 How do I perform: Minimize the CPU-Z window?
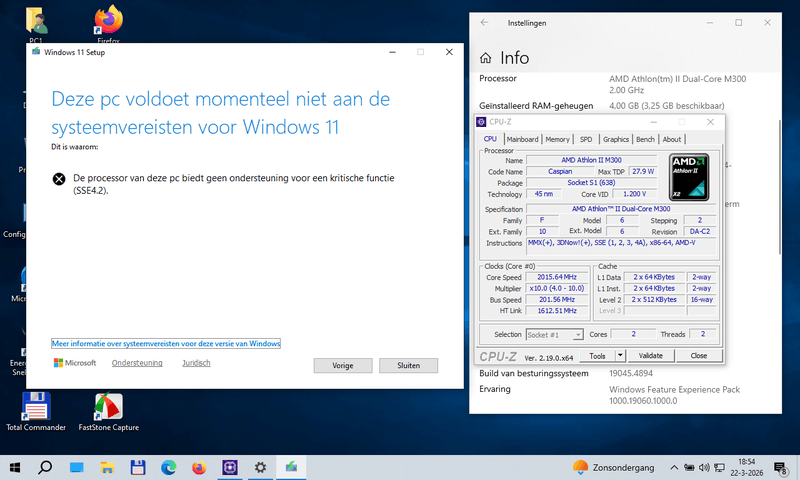[x=654, y=122]
